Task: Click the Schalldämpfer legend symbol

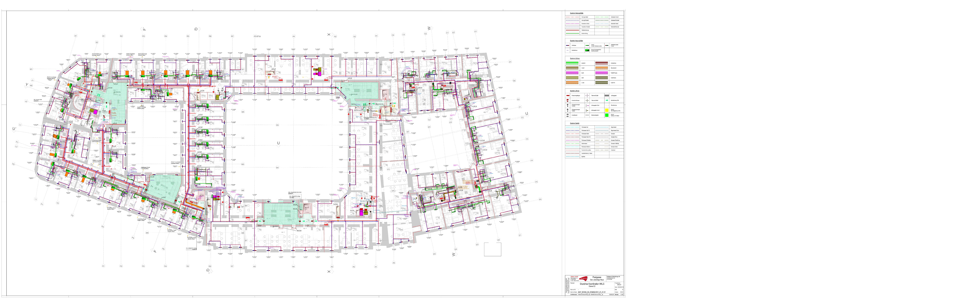Action: [568, 115]
